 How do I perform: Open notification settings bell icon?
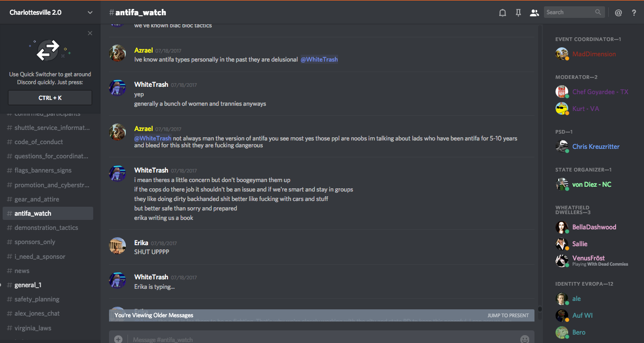(x=502, y=13)
